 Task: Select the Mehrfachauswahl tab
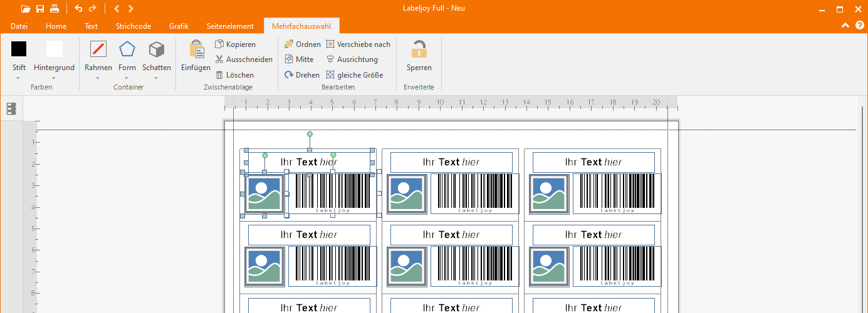point(301,26)
